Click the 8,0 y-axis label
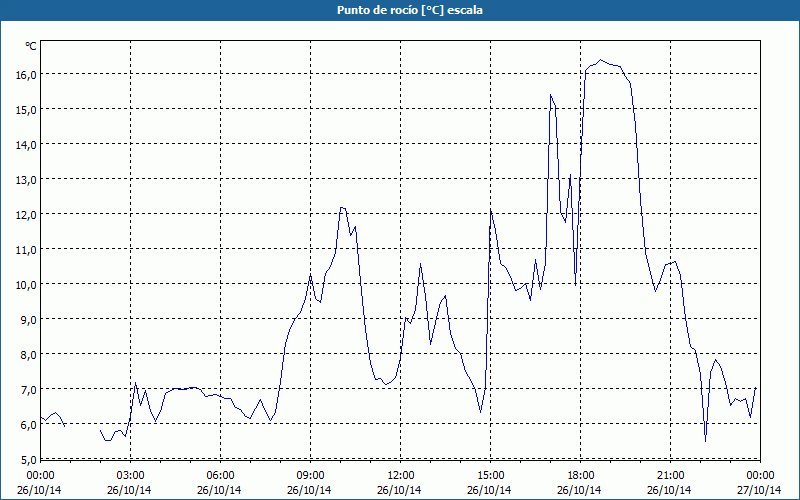 29,354
